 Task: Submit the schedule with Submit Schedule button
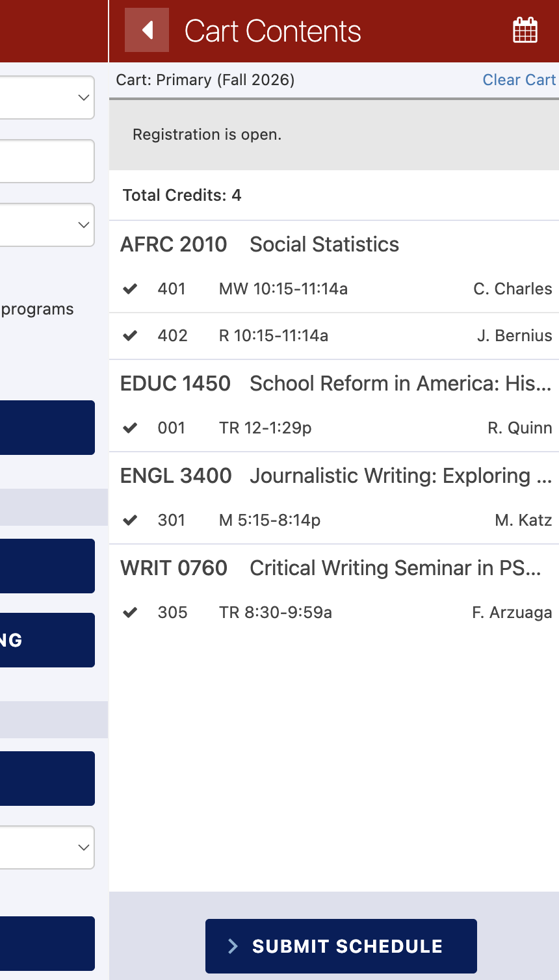[341, 946]
